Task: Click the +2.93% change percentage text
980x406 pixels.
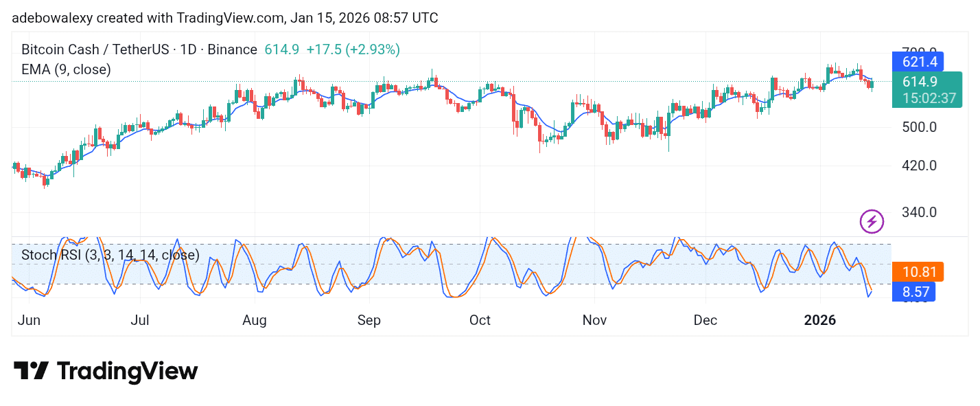Action: 371,49
